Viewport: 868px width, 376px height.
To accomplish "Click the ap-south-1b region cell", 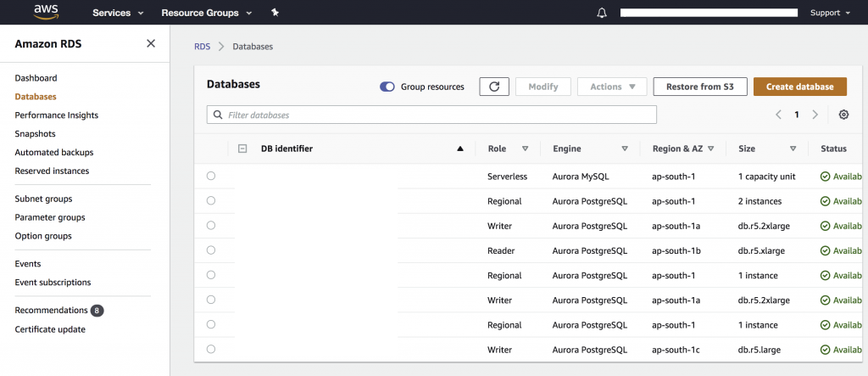I will (676, 250).
